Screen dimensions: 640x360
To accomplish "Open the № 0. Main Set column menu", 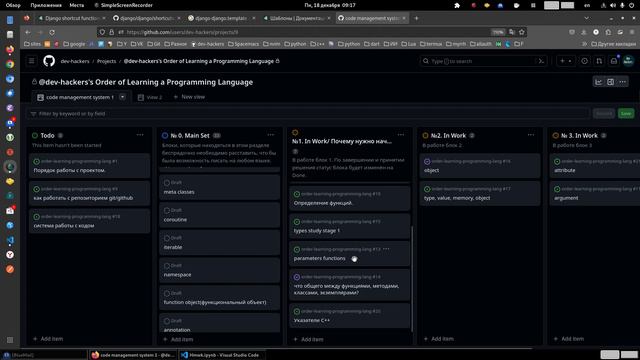I will click(271, 135).
